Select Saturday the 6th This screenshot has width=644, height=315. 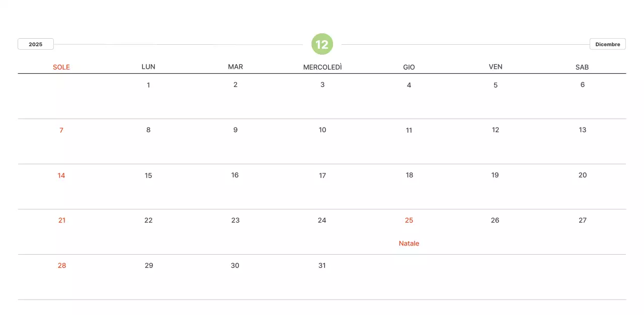click(582, 84)
